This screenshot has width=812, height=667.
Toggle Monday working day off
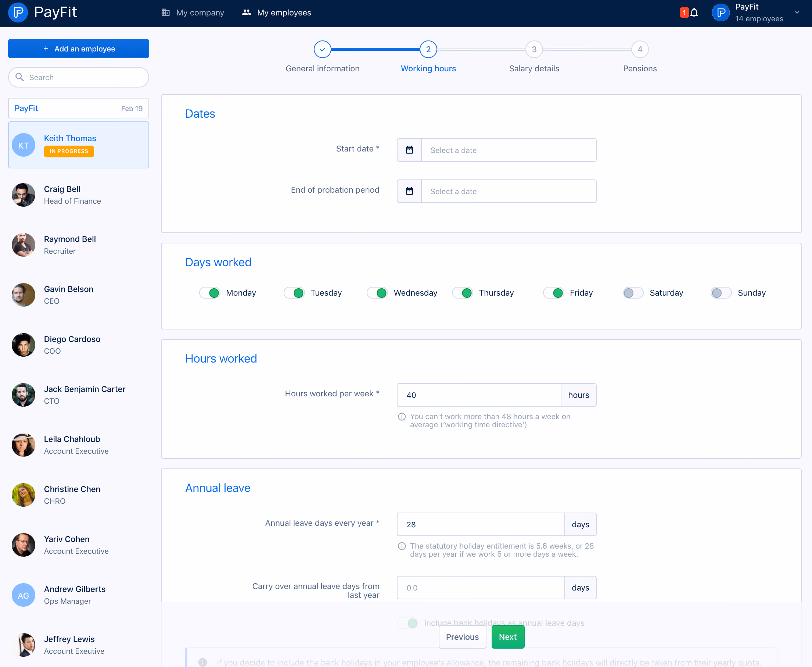(x=210, y=293)
